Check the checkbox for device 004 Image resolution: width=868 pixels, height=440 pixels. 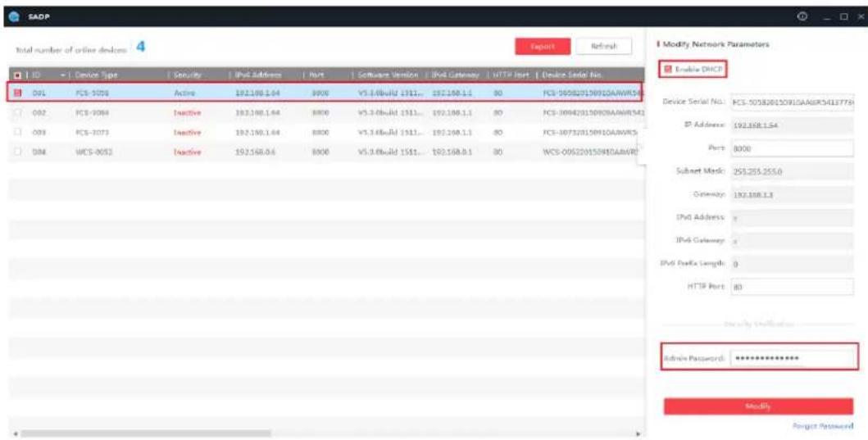pyautogui.click(x=17, y=152)
